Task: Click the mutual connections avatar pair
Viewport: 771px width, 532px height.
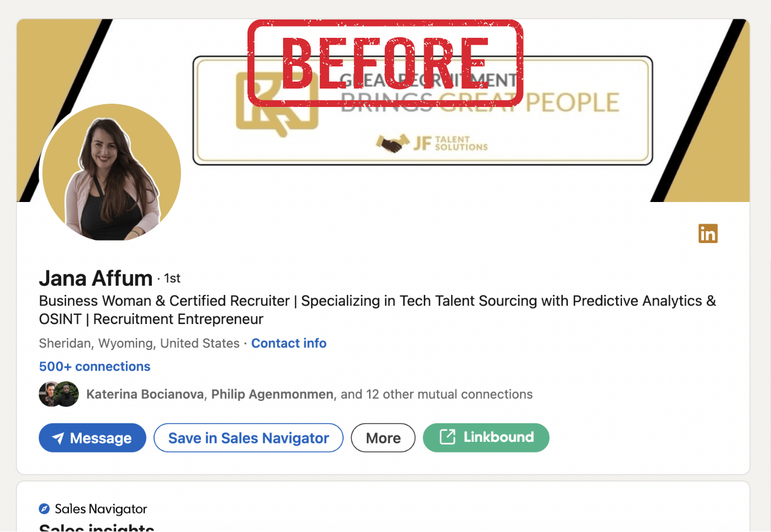Action: coord(59,394)
